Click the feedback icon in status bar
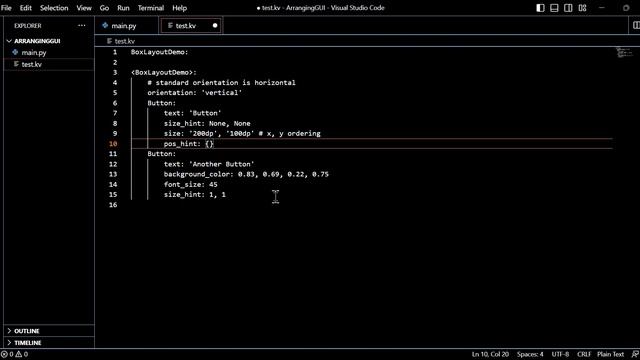 (635, 354)
